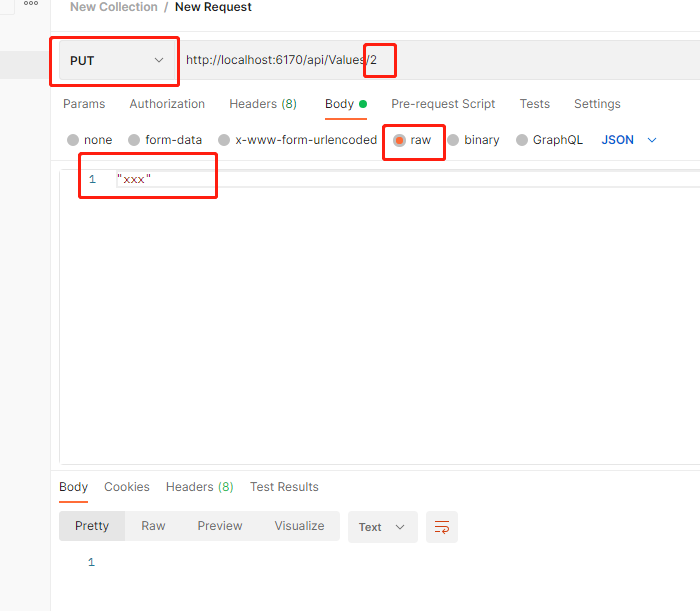Image resolution: width=700 pixels, height=611 pixels.
Task: View the Test Results tab
Action: (x=284, y=487)
